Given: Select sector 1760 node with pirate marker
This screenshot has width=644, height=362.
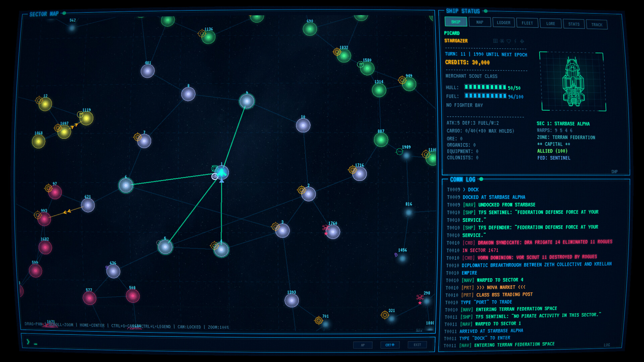Looking at the screenshot, I should tap(333, 232).
